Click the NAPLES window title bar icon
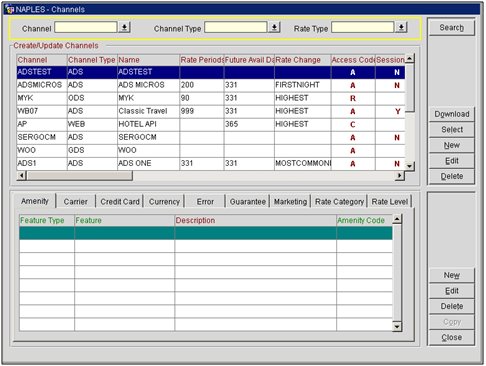The width and height of the screenshot is (486, 366). click(x=10, y=9)
